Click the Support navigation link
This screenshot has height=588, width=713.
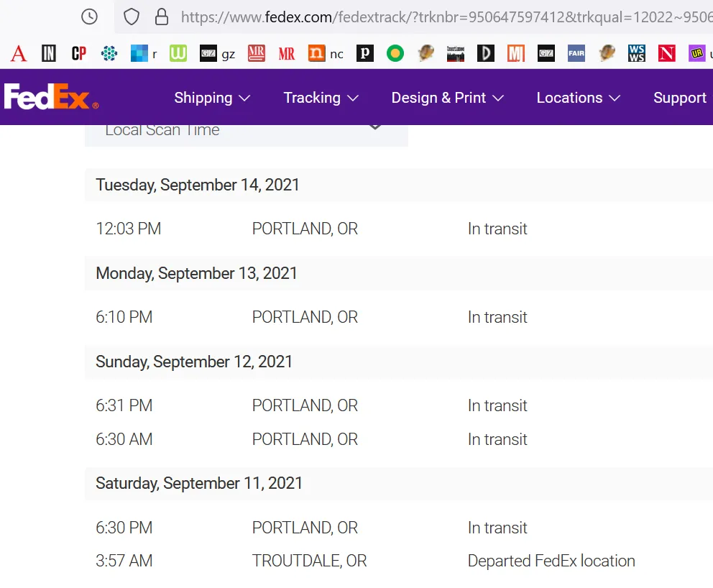coord(679,98)
